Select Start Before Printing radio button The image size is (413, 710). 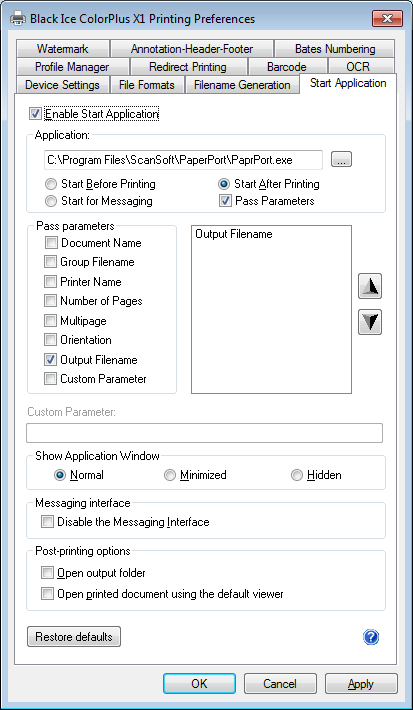point(53,184)
